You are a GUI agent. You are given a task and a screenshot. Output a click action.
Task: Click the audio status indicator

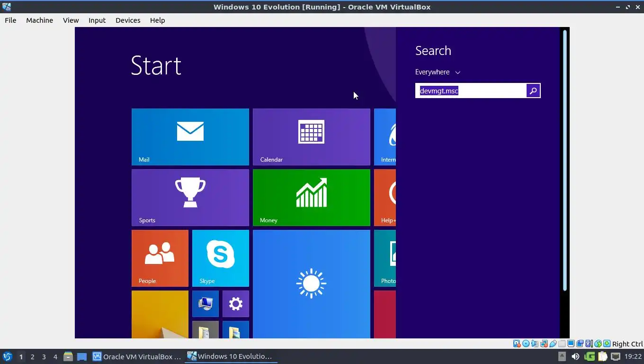535,344
